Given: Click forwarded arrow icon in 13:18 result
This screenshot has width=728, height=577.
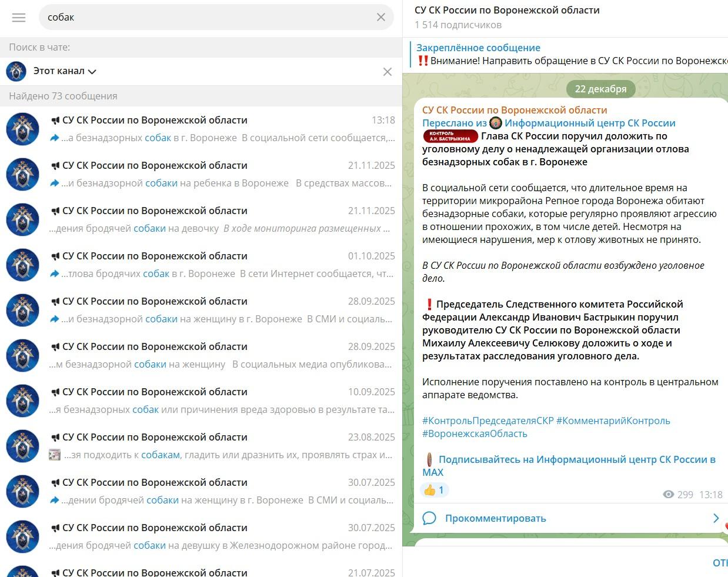Looking at the screenshot, I should 54,138.
